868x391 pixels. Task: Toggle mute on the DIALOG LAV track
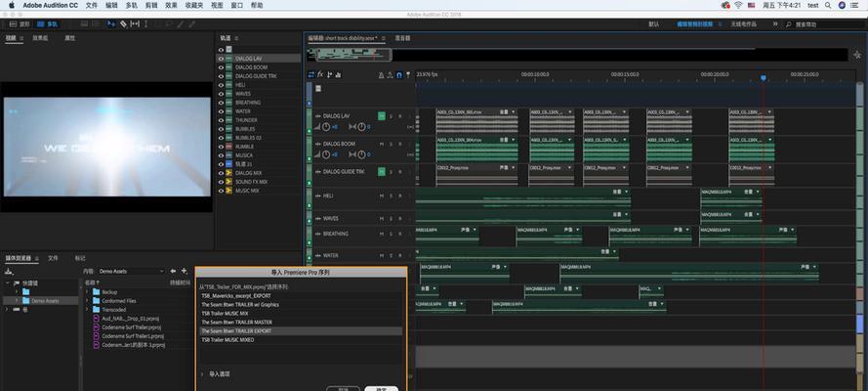[x=382, y=115]
